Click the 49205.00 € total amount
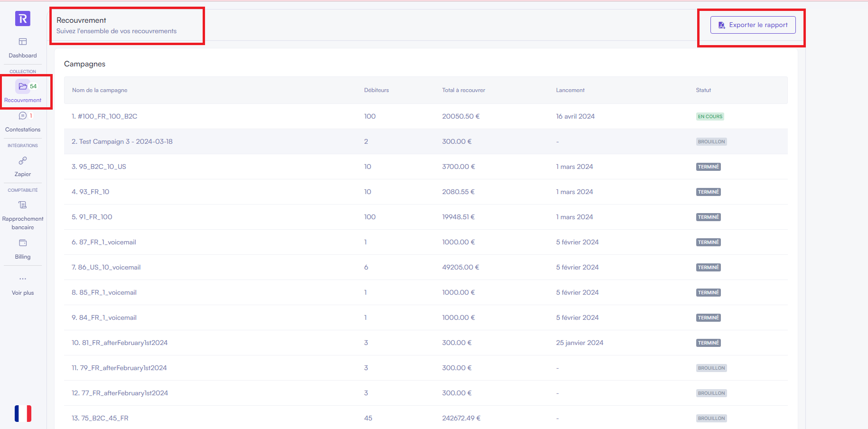The width and height of the screenshot is (868, 429). (x=461, y=267)
